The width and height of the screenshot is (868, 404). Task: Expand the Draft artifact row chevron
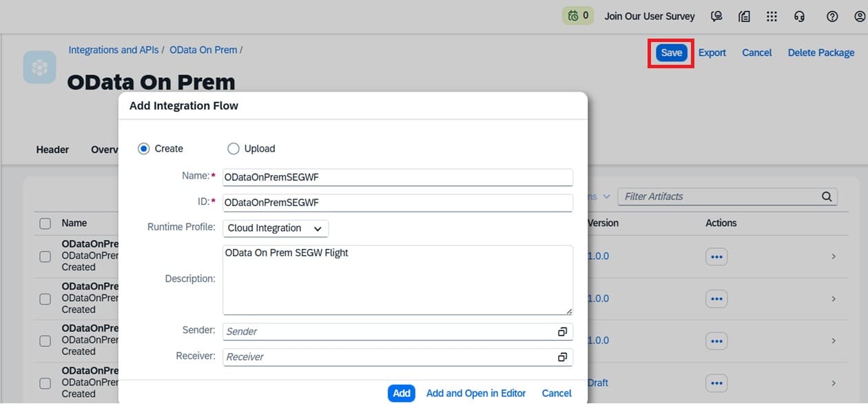pos(834,383)
